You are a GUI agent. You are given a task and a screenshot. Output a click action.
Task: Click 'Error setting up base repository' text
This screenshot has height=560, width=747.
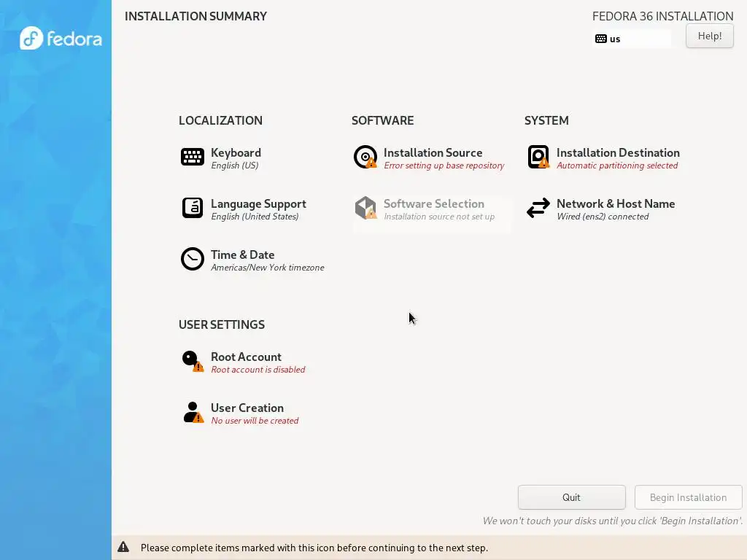click(x=444, y=166)
